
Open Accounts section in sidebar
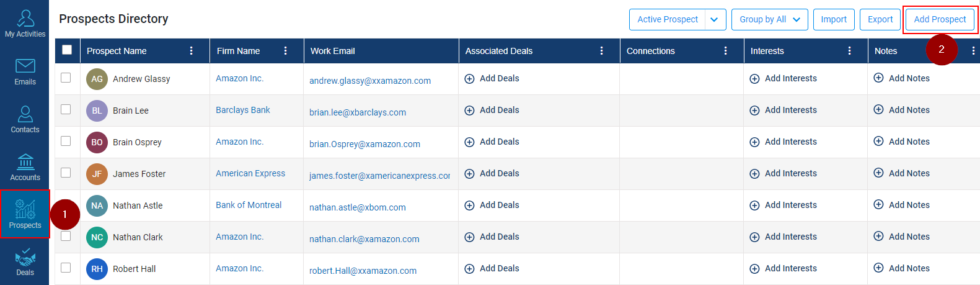(x=25, y=167)
